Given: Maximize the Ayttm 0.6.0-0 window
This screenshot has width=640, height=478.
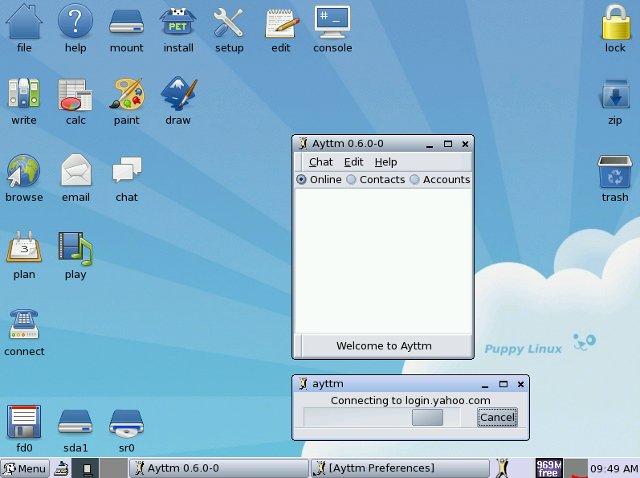Looking at the screenshot, I should point(448,144).
